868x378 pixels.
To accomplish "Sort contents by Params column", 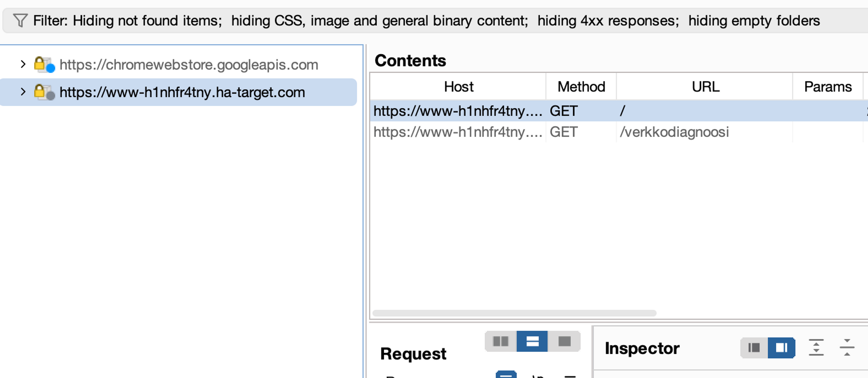I will pyautogui.click(x=828, y=87).
